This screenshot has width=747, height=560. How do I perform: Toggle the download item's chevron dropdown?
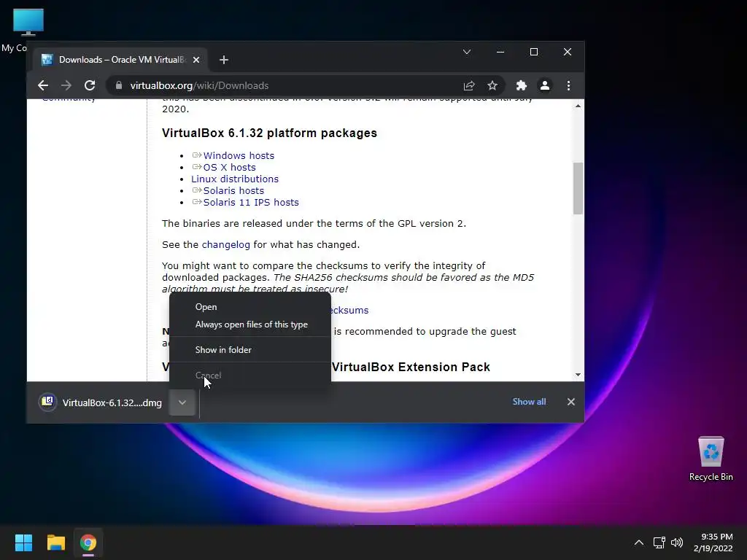(182, 402)
